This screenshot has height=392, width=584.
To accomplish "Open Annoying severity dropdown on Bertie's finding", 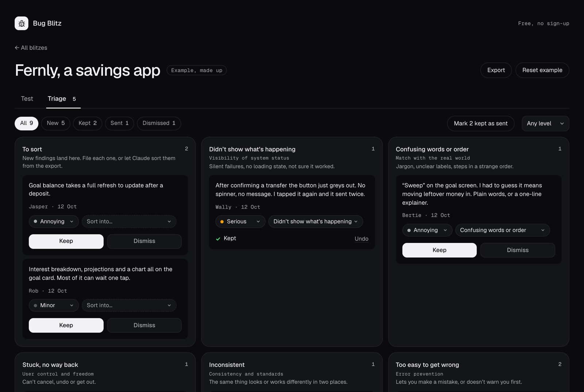I will pyautogui.click(x=427, y=230).
